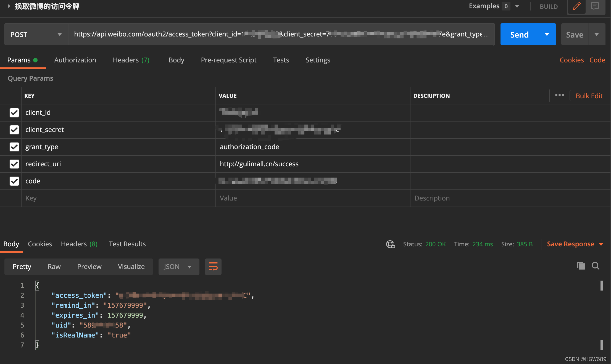The image size is (611, 364).
Task: Open the POST method dropdown
Action: [x=36, y=34]
